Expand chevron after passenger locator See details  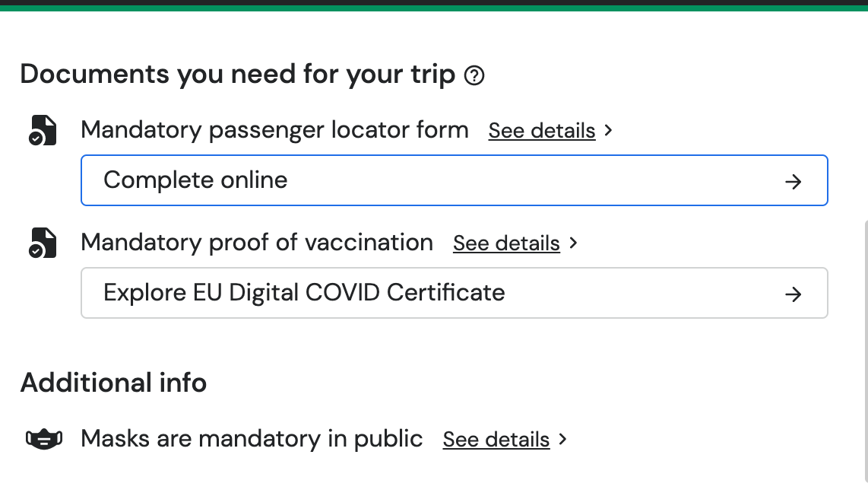[x=608, y=131]
